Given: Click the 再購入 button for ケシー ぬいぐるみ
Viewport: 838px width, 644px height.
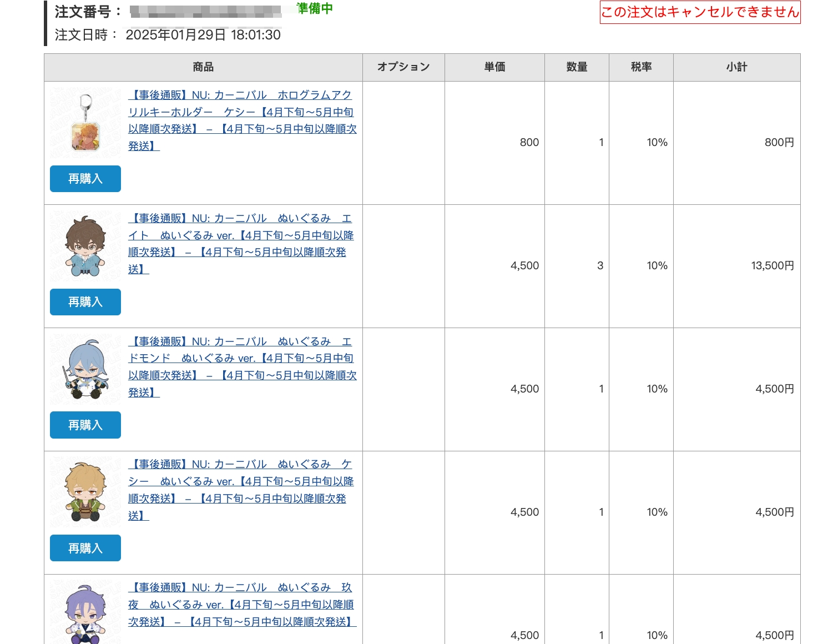Looking at the screenshot, I should pyautogui.click(x=85, y=549).
